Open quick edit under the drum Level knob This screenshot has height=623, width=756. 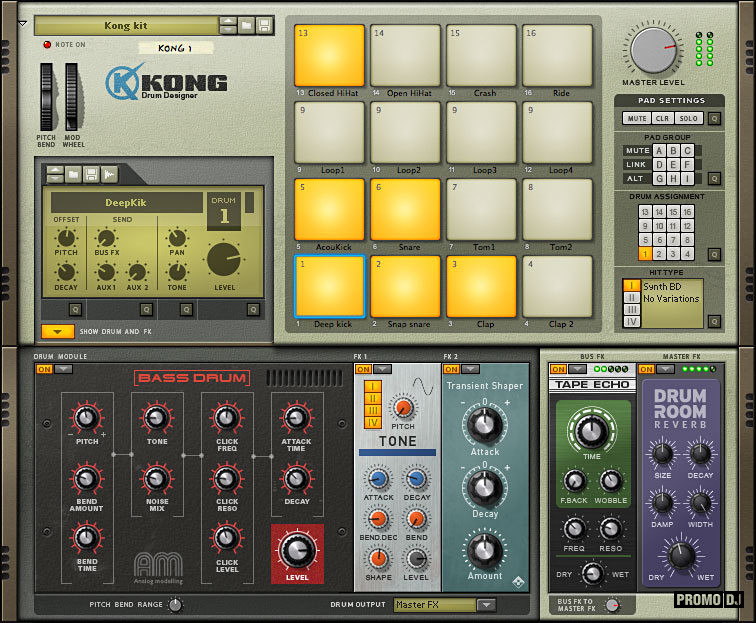click(253, 309)
